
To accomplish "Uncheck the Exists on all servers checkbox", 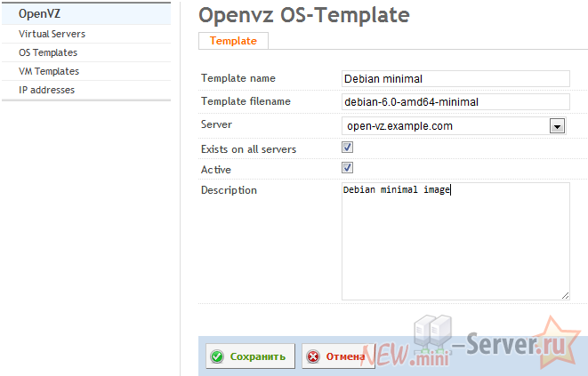I will [348, 148].
